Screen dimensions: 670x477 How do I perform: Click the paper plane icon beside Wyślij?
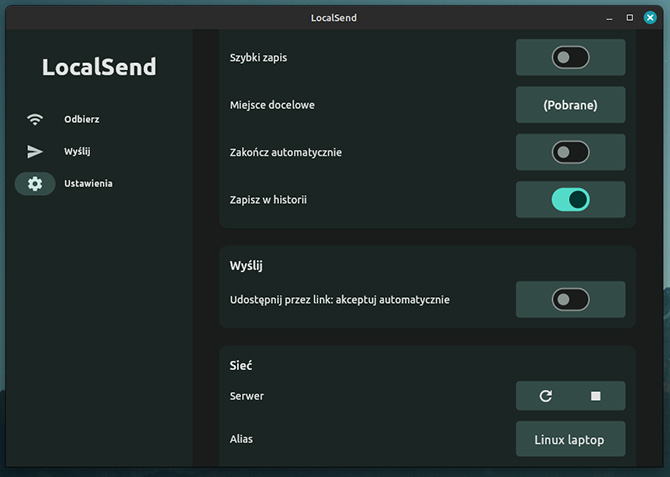35,151
